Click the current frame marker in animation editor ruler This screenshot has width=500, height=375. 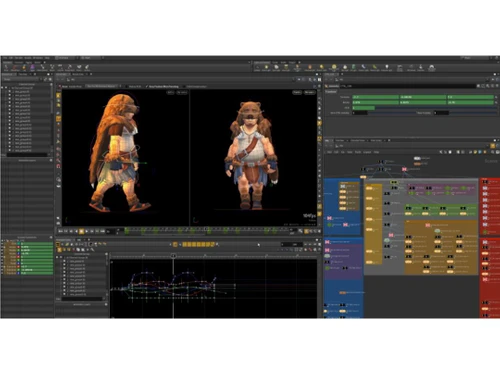click(x=173, y=256)
